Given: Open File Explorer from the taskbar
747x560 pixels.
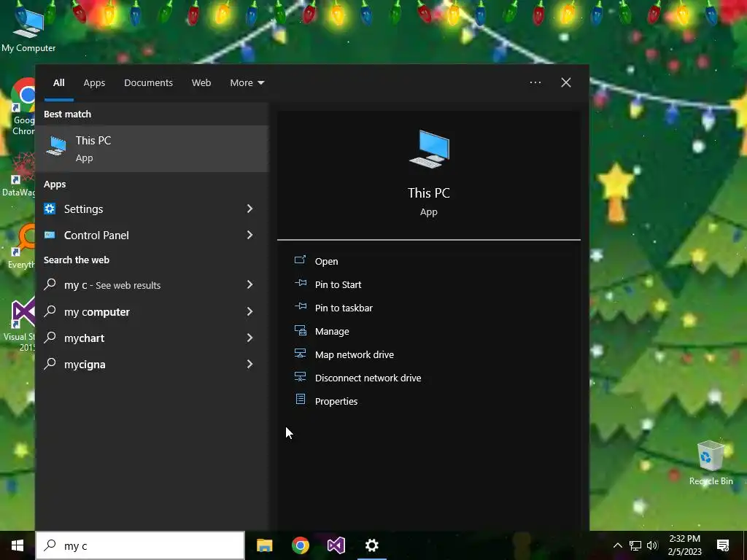Looking at the screenshot, I should tap(264, 545).
